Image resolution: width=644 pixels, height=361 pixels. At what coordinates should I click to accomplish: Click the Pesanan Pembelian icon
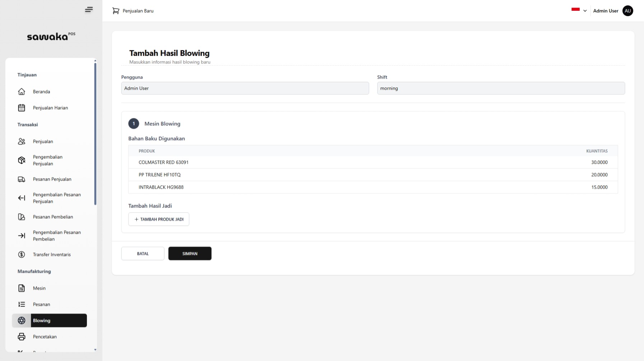(x=22, y=217)
